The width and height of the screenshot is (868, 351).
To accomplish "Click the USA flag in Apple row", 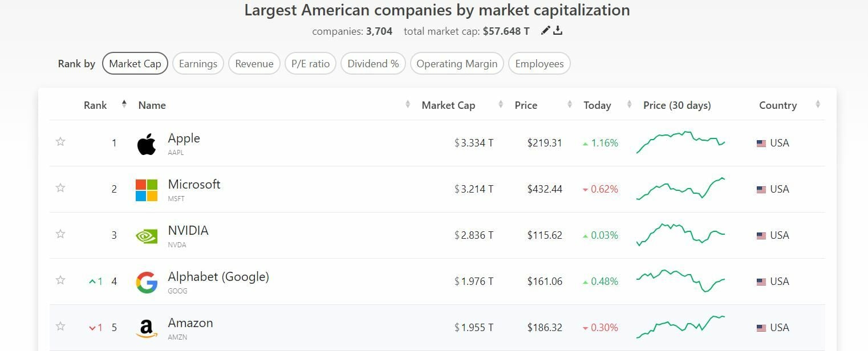I will click(761, 144).
